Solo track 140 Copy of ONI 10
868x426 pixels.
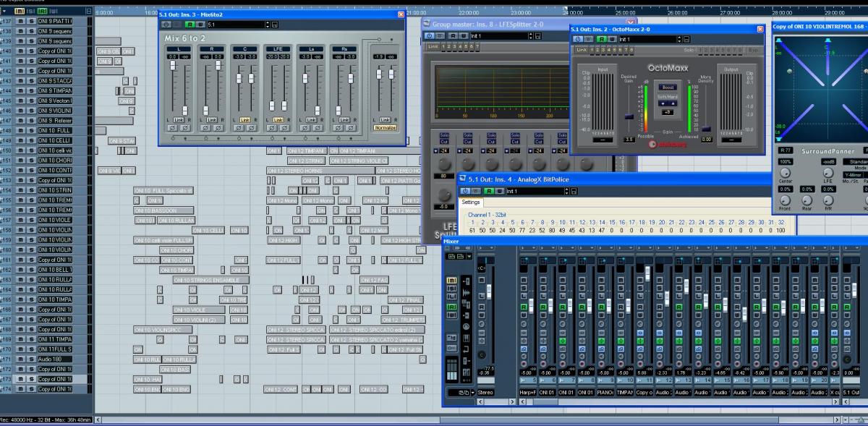(x=31, y=51)
